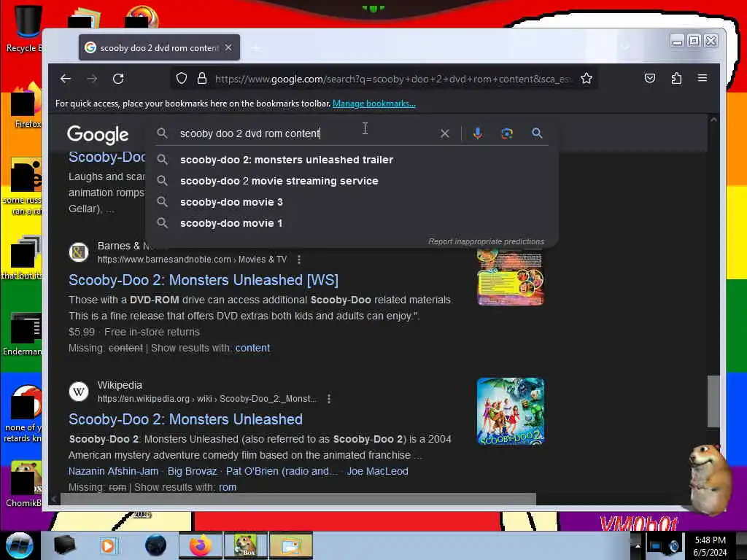This screenshot has width=747, height=560.
Task: Open Wikipedia result options dots
Action: (x=329, y=399)
